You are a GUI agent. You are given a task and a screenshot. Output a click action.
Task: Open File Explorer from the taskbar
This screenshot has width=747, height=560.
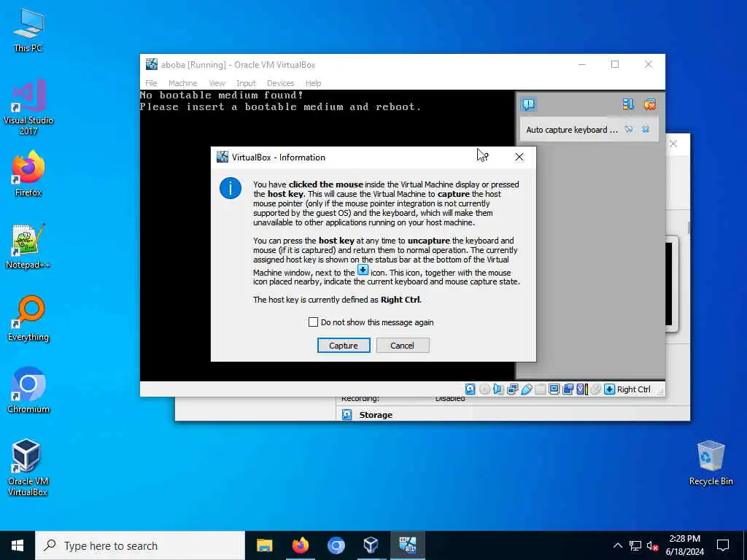point(264,545)
